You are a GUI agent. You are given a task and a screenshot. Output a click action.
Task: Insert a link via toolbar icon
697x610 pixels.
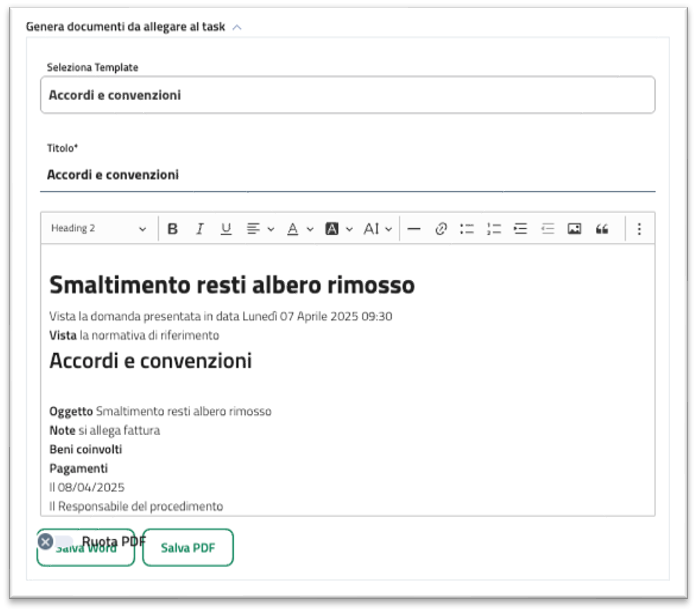(x=440, y=229)
